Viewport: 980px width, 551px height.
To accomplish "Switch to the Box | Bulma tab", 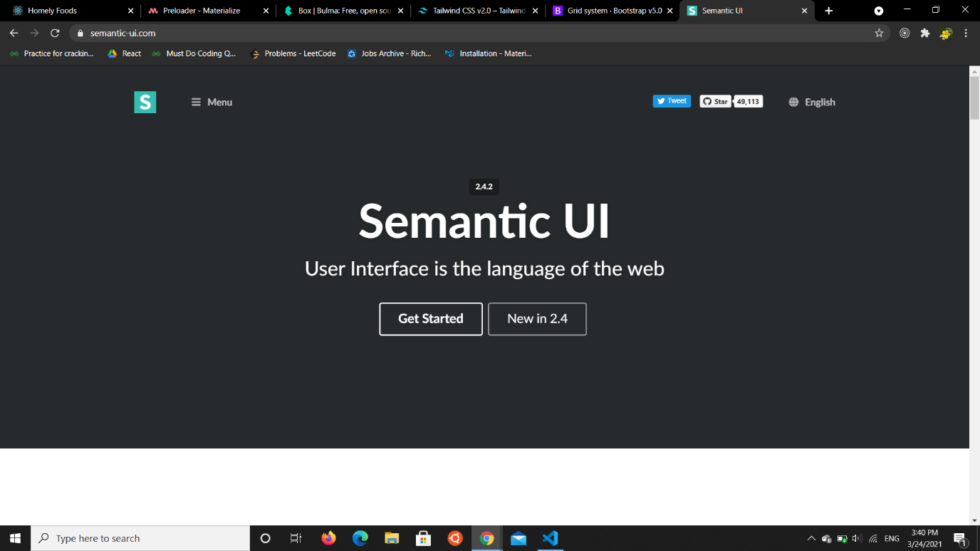I will (x=343, y=11).
